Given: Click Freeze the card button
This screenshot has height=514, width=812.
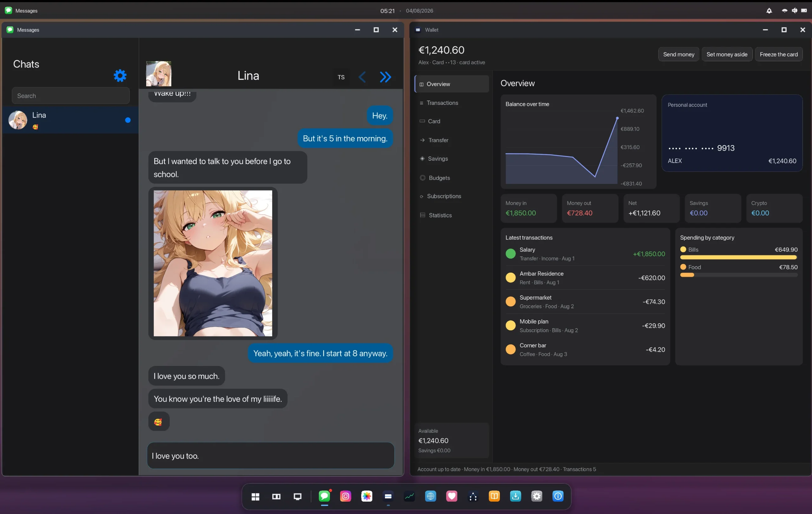Looking at the screenshot, I should pos(779,54).
